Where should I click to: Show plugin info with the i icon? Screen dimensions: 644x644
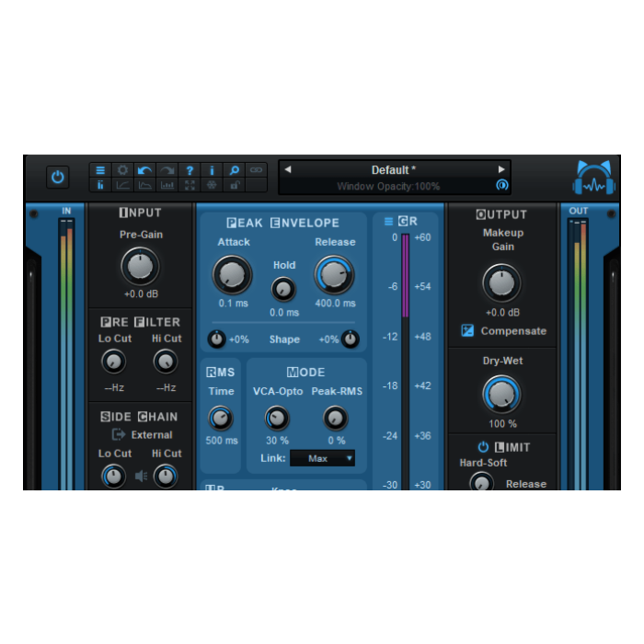[x=212, y=170]
